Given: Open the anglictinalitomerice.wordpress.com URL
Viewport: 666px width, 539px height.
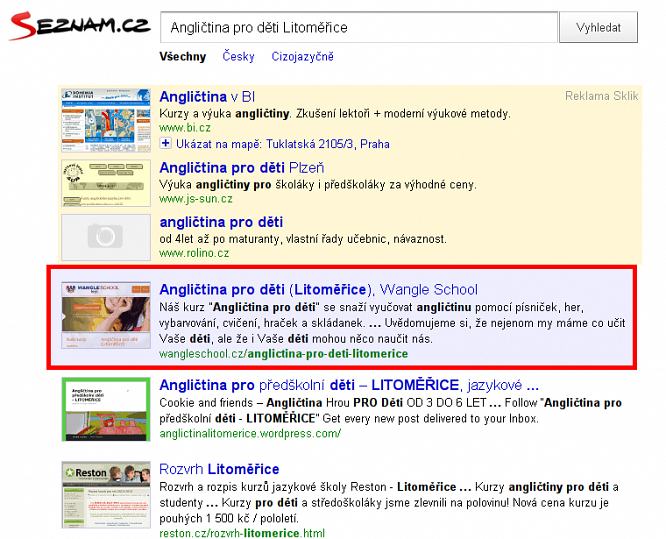Looking at the screenshot, I should tap(250, 434).
